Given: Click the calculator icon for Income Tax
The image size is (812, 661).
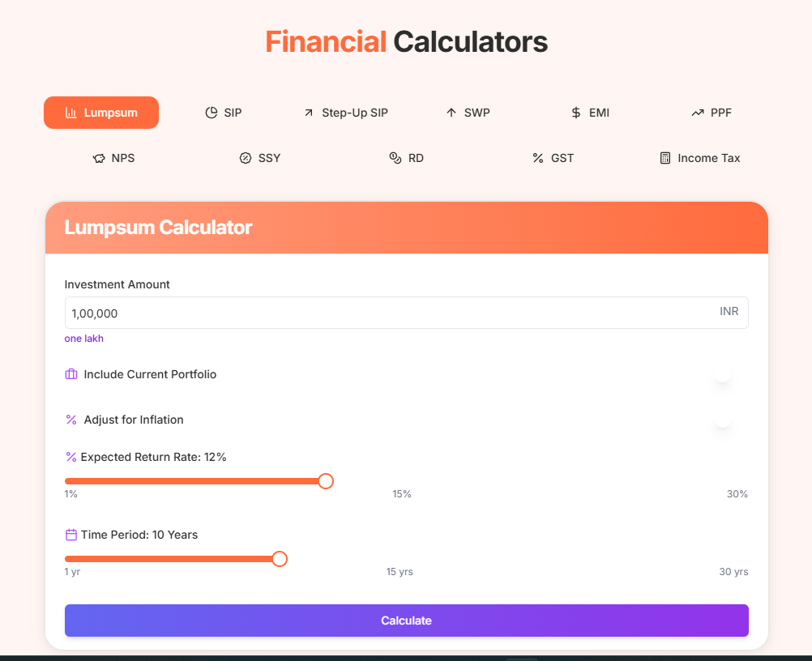Looking at the screenshot, I should (x=665, y=159).
